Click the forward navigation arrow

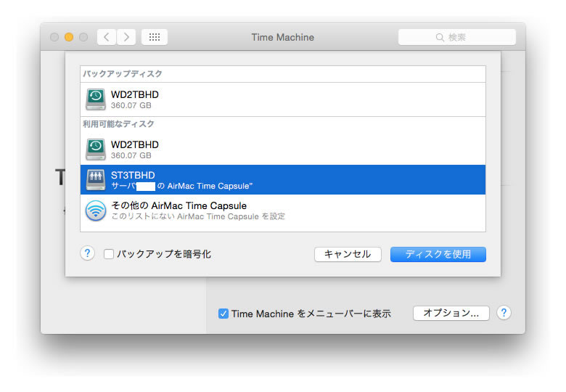[x=126, y=37]
